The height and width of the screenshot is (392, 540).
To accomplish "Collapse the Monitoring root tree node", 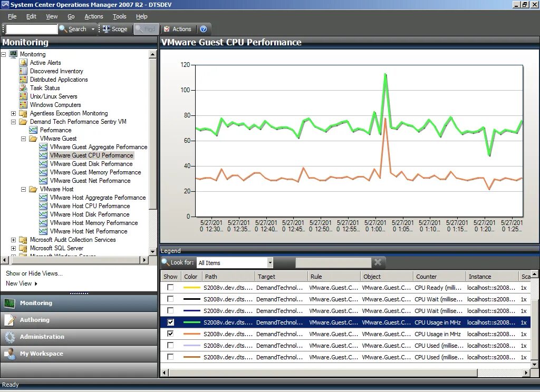I will (4, 54).
